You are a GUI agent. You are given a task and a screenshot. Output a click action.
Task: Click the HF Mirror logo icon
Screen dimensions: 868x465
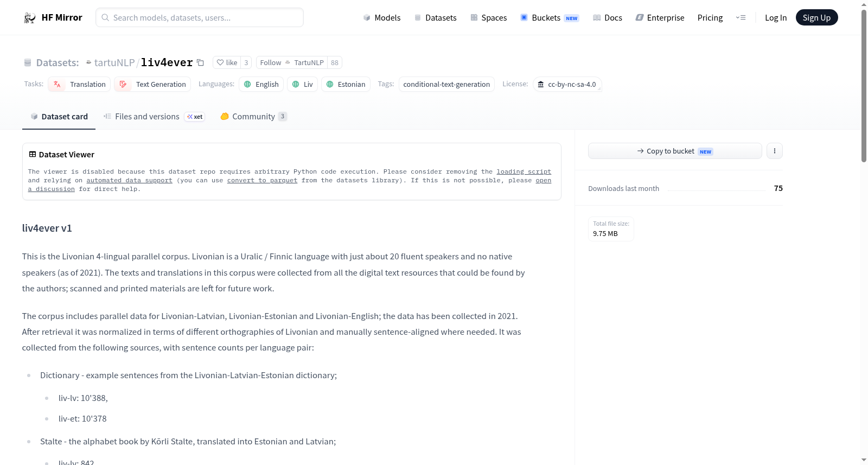30,18
